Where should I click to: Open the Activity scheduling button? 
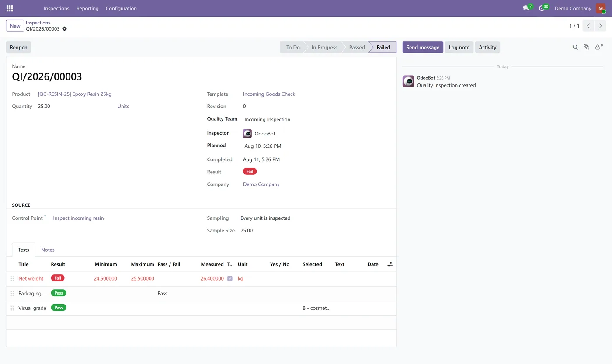click(x=487, y=47)
